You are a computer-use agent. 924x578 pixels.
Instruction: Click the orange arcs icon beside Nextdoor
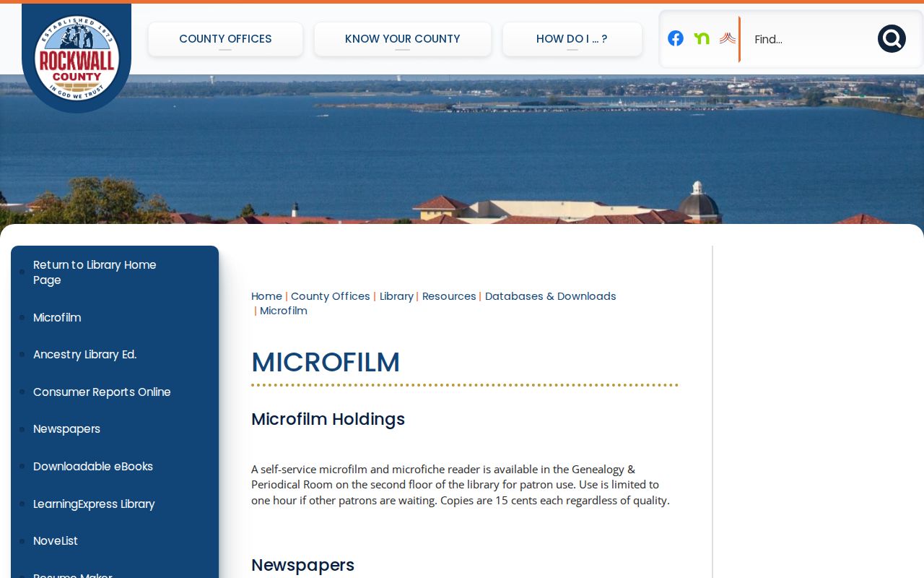tap(728, 38)
